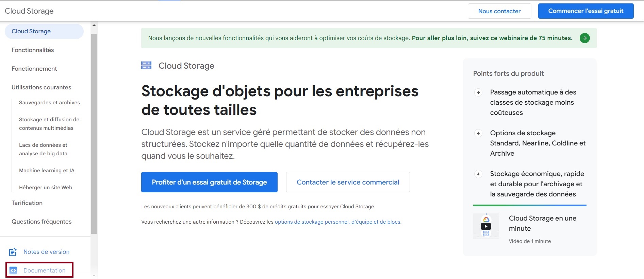The width and height of the screenshot is (644, 279).
Task: Play the Cloud Storage en une minute video thumbnail
Action: (486, 226)
